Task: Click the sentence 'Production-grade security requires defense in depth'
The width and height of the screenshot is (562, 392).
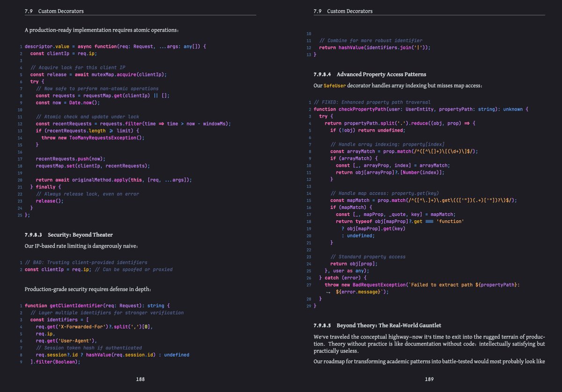Action: click(x=88, y=289)
